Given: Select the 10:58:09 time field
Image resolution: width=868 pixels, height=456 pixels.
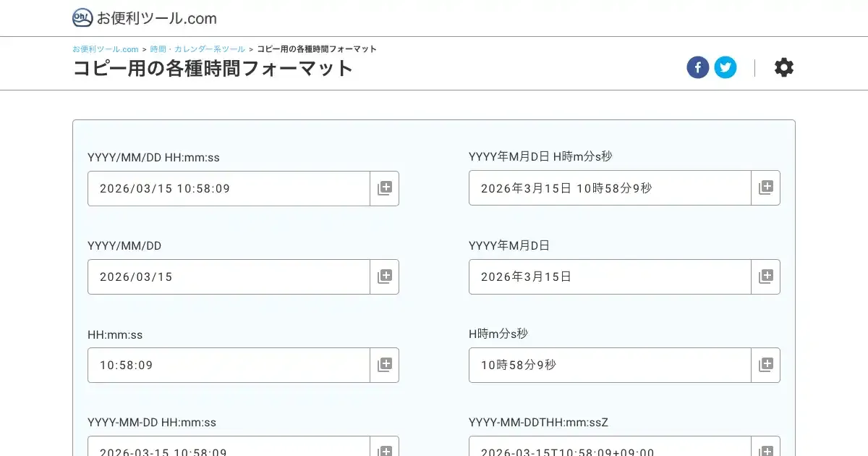Looking at the screenshot, I should coord(229,365).
